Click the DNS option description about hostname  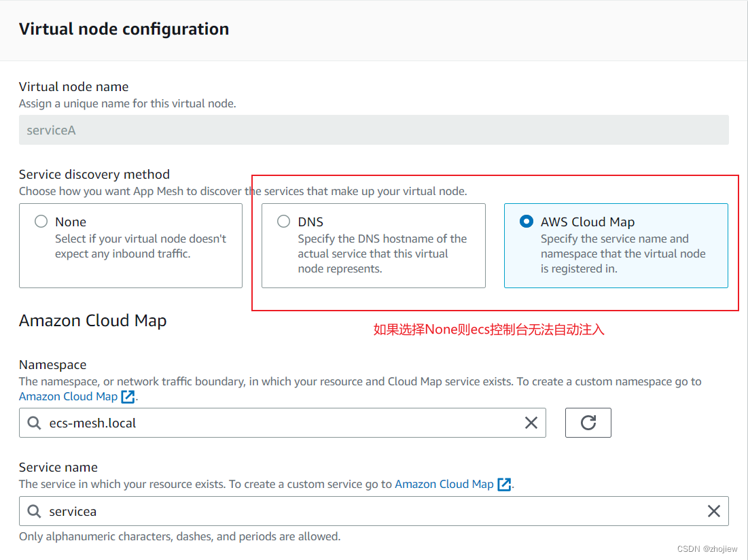coord(382,253)
